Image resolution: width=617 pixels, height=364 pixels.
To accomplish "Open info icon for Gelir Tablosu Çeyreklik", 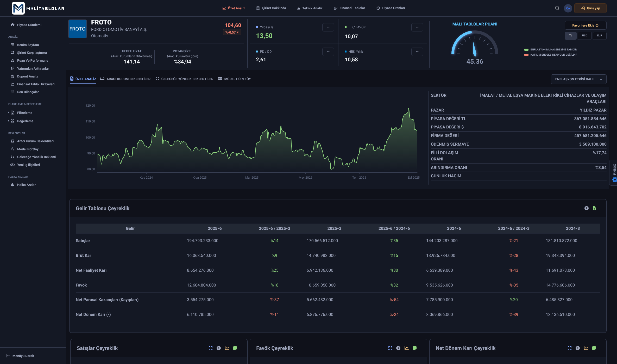I will [x=586, y=208].
